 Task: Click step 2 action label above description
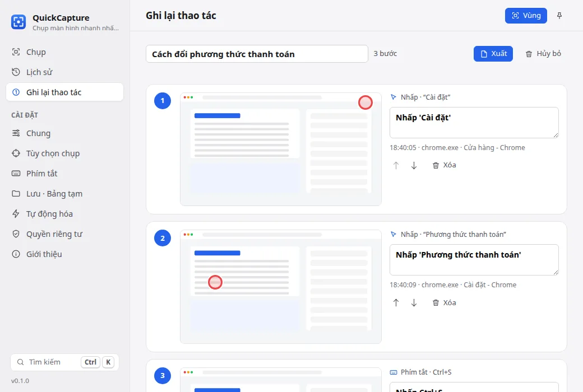454,235
